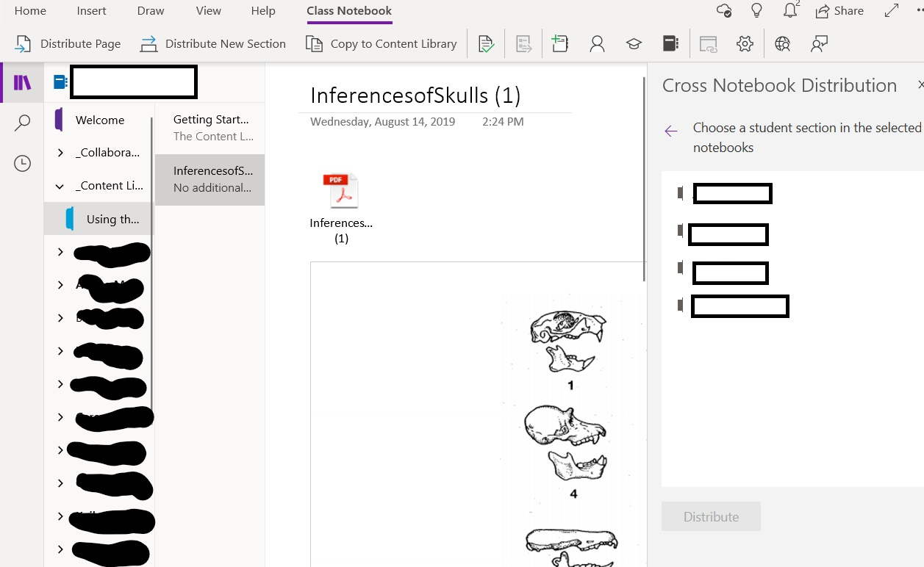Go back with the purple arrow in Cross Notebook Distribution
The width and height of the screenshot is (924, 567).
tap(670, 131)
